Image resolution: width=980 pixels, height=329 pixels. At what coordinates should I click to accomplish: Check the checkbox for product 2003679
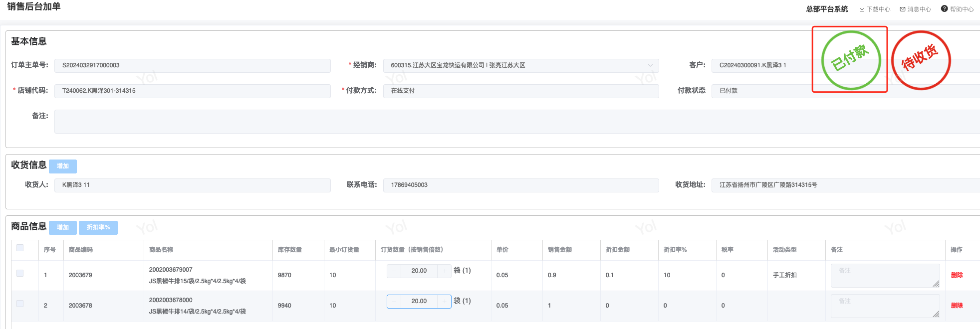click(x=20, y=274)
